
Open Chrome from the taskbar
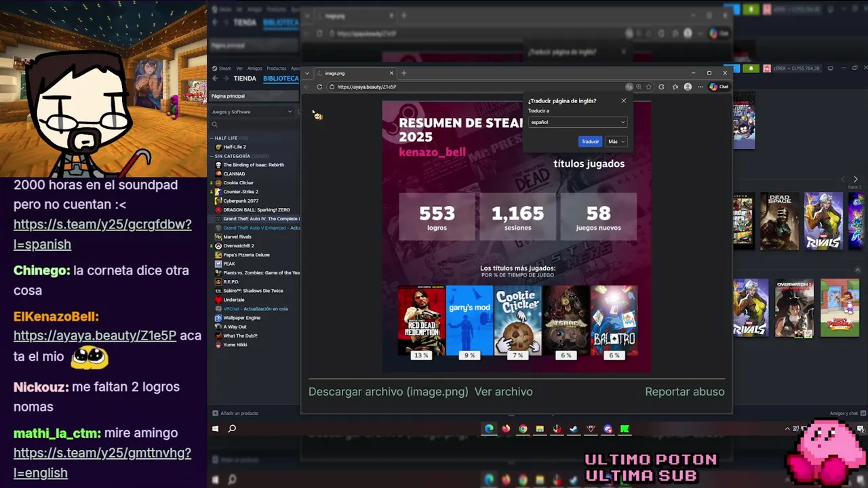pos(523,429)
